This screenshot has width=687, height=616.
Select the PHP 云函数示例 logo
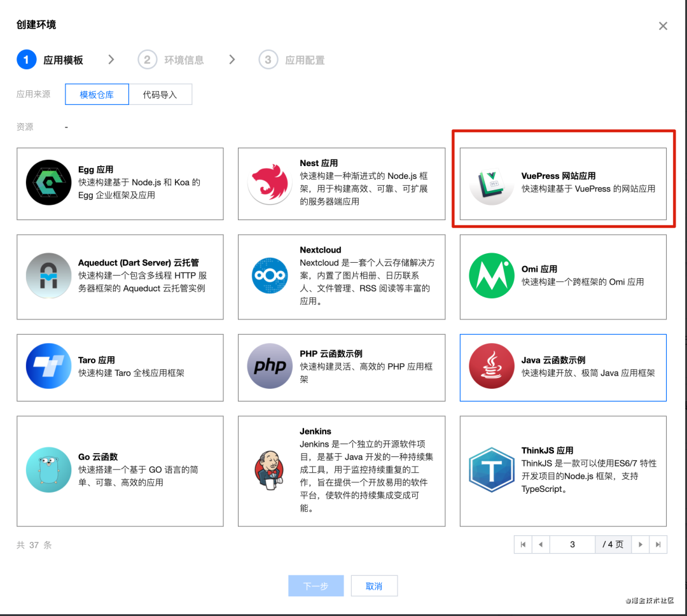click(270, 368)
